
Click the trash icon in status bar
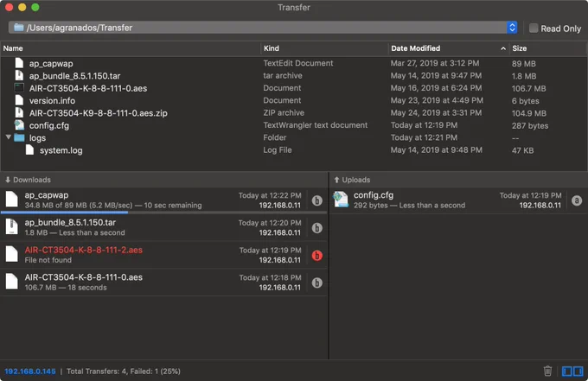tap(547, 371)
